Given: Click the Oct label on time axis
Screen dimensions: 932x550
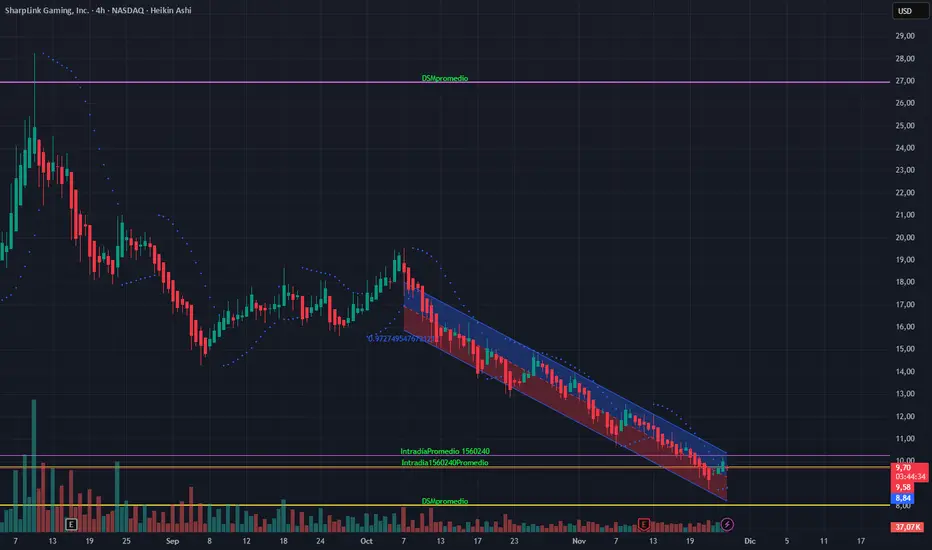Looking at the screenshot, I should pos(366,541).
